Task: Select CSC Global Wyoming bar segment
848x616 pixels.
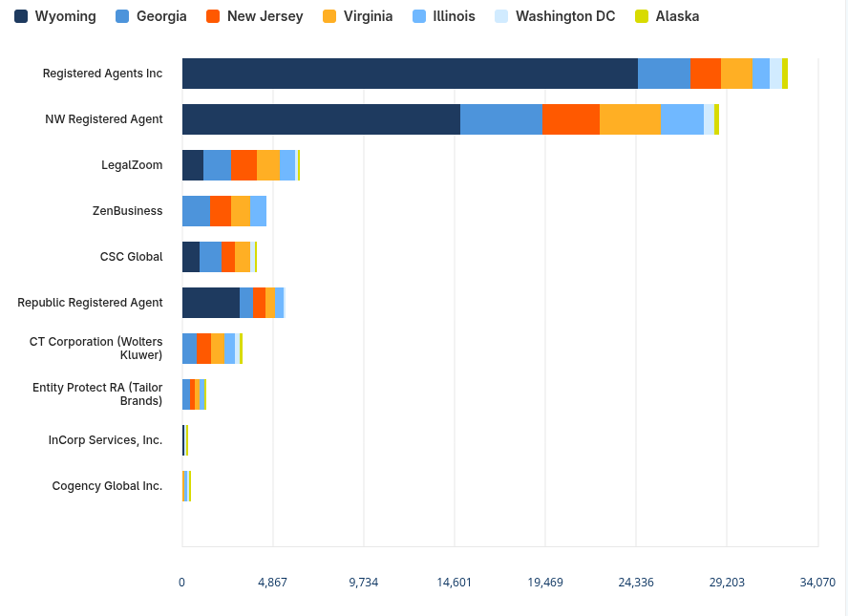Action: click(x=191, y=258)
